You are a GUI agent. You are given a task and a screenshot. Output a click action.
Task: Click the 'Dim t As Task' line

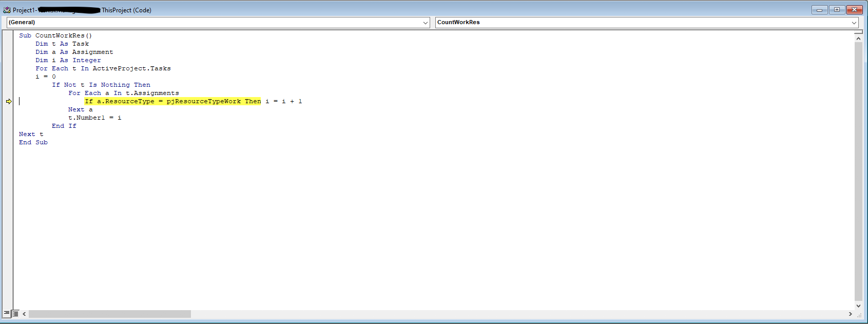pos(62,44)
